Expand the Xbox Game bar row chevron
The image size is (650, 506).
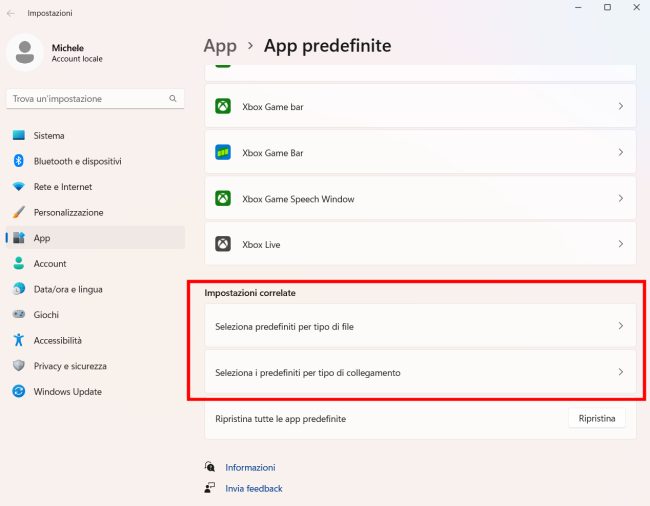point(621,106)
